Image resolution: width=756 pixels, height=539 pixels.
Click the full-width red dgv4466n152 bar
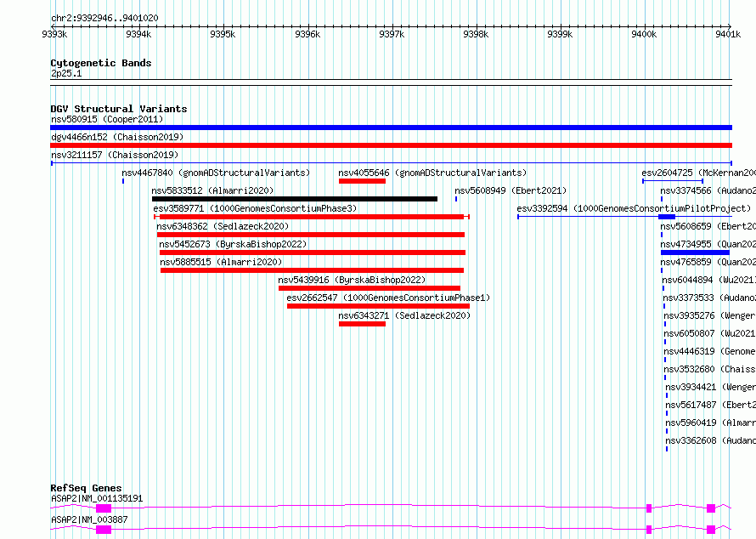[391, 145]
